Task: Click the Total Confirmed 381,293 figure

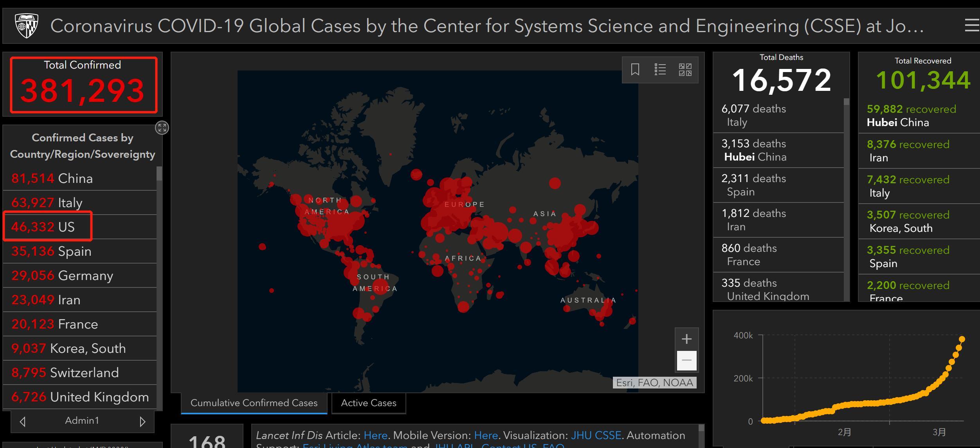Action: point(82,91)
